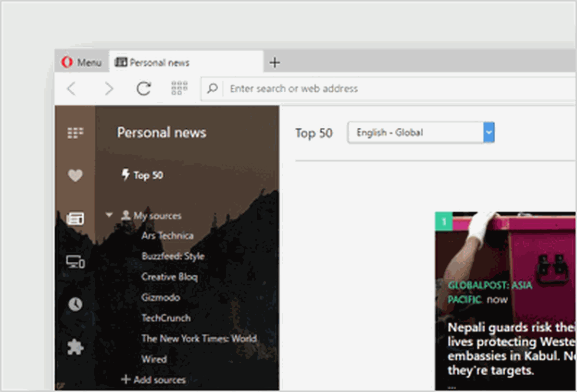577x392 pixels.
Task: Collapse the My sources tree
Action: tap(109, 215)
